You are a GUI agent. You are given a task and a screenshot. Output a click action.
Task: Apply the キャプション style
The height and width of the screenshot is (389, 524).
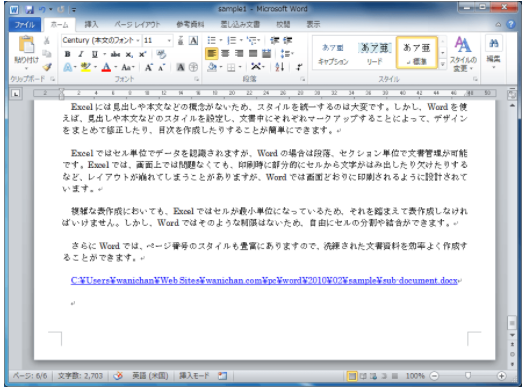[333, 54]
